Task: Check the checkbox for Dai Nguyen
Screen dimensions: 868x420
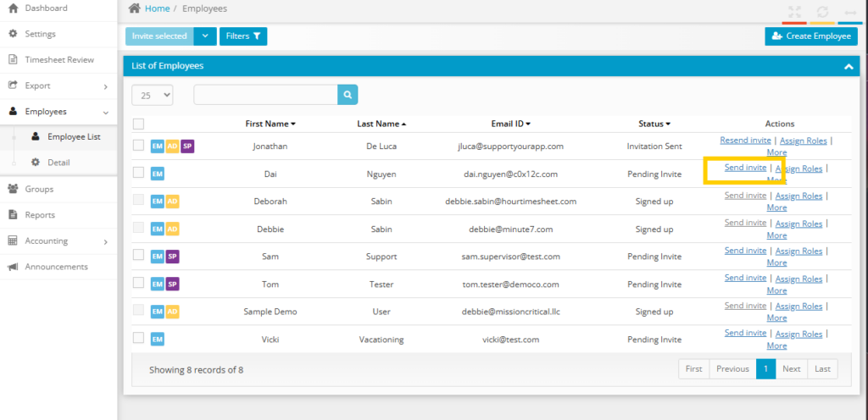Action: click(x=138, y=173)
